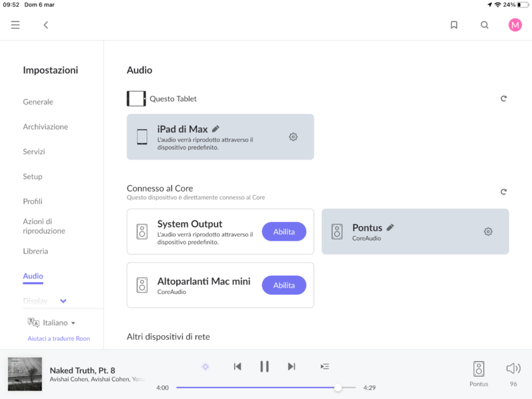Open Pontus device settings gear
Image resolution: width=532 pixels, height=399 pixels.
pos(488,231)
